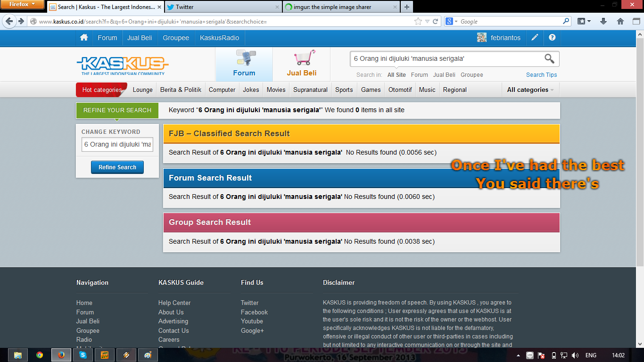The width and height of the screenshot is (644, 362).
Task: Click the pencil create-post icon
Action: tap(535, 38)
